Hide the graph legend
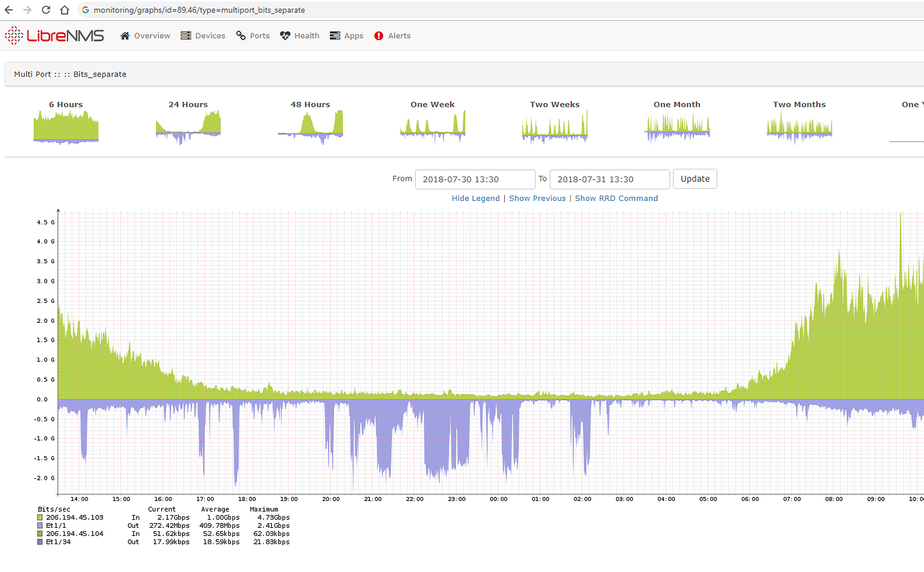 (475, 198)
